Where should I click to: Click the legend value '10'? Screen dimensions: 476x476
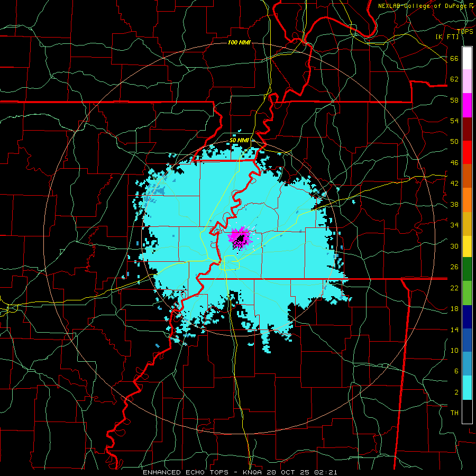454,350
